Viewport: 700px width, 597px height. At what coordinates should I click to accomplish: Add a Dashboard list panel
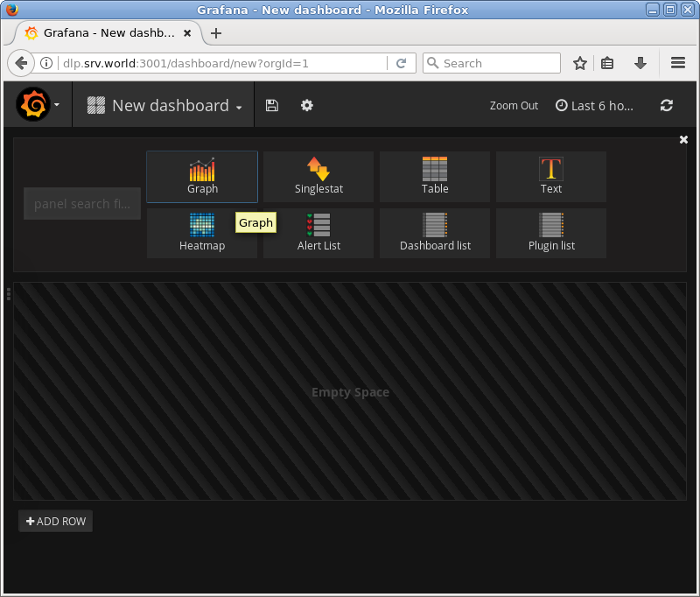click(x=435, y=233)
